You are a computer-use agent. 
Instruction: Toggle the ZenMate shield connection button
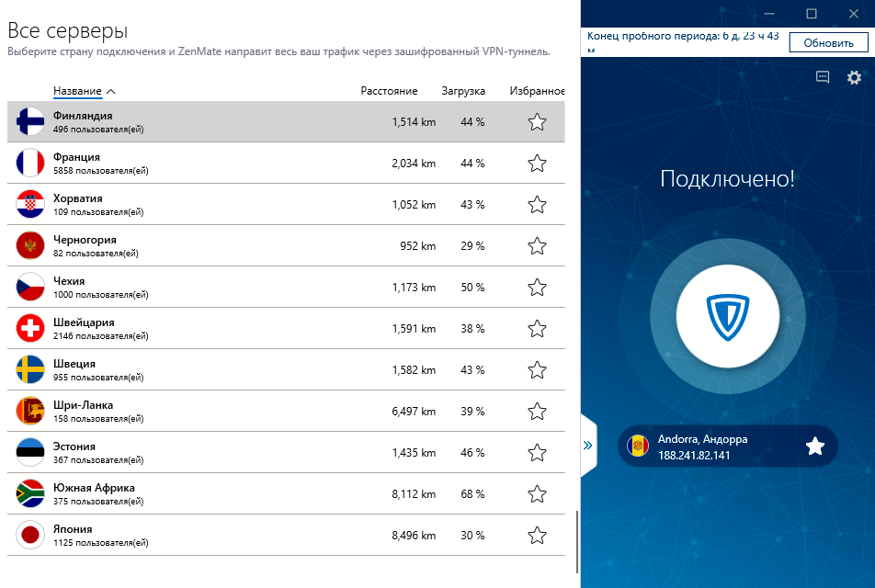(x=728, y=316)
